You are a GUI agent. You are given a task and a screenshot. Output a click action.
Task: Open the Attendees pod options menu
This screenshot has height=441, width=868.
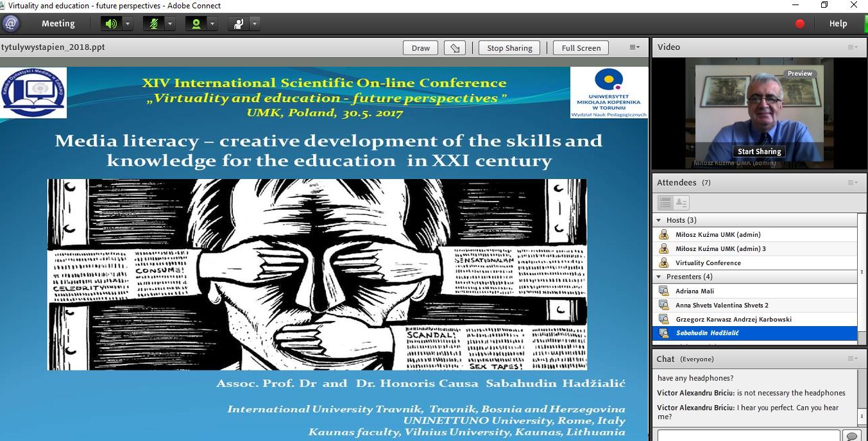[x=853, y=183]
